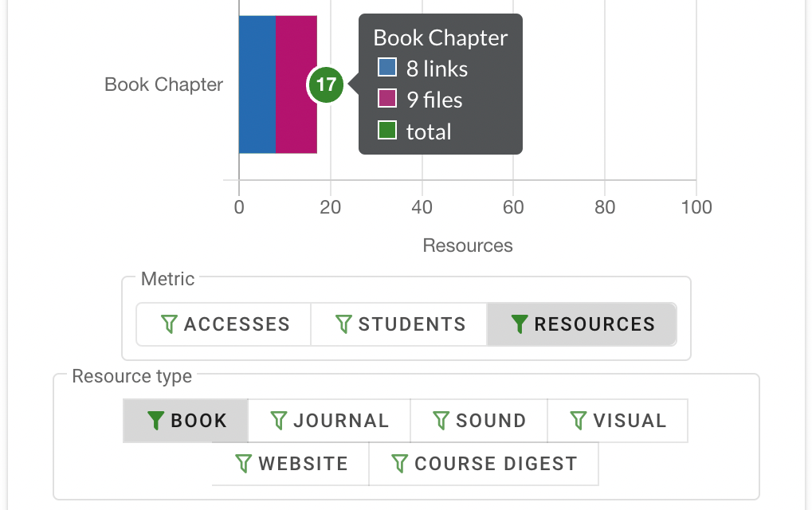Click the Book Chapter axis label
Image resolution: width=812 pixels, height=510 pixels.
[x=163, y=84]
